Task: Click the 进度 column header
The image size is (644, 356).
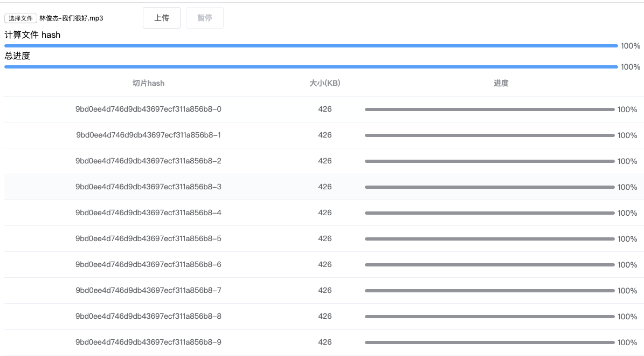Action: (x=501, y=83)
